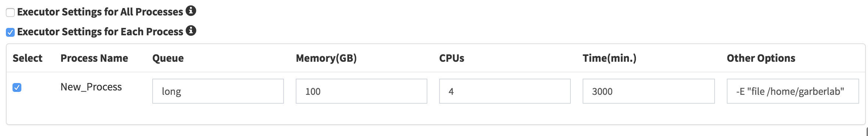The width and height of the screenshot is (868, 136).
Task: Click the Executor Settings for All Processes label
Action: tap(100, 12)
